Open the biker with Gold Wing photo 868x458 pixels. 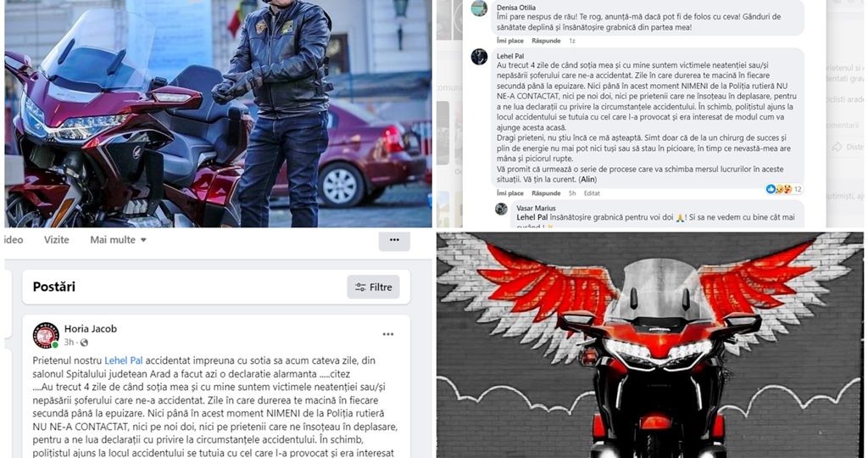click(218, 114)
